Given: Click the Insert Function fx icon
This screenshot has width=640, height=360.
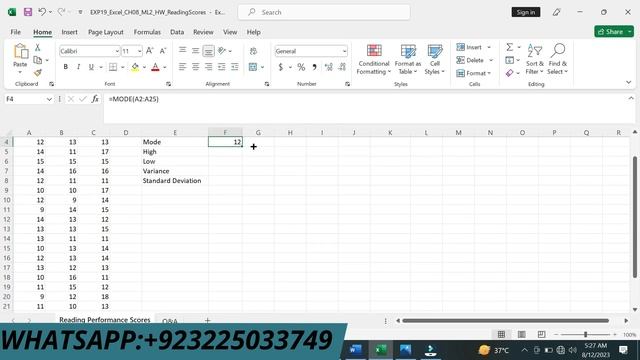Looking at the screenshot, I should (95, 99).
